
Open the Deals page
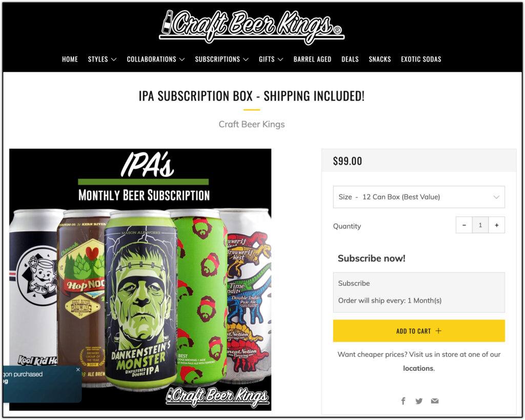pyautogui.click(x=350, y=59)
